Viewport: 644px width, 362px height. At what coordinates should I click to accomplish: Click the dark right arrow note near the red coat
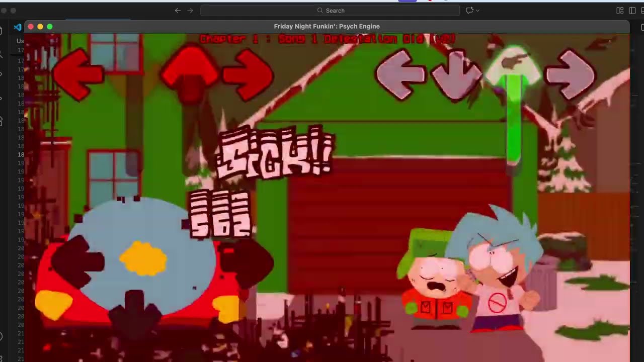(247, 263)
